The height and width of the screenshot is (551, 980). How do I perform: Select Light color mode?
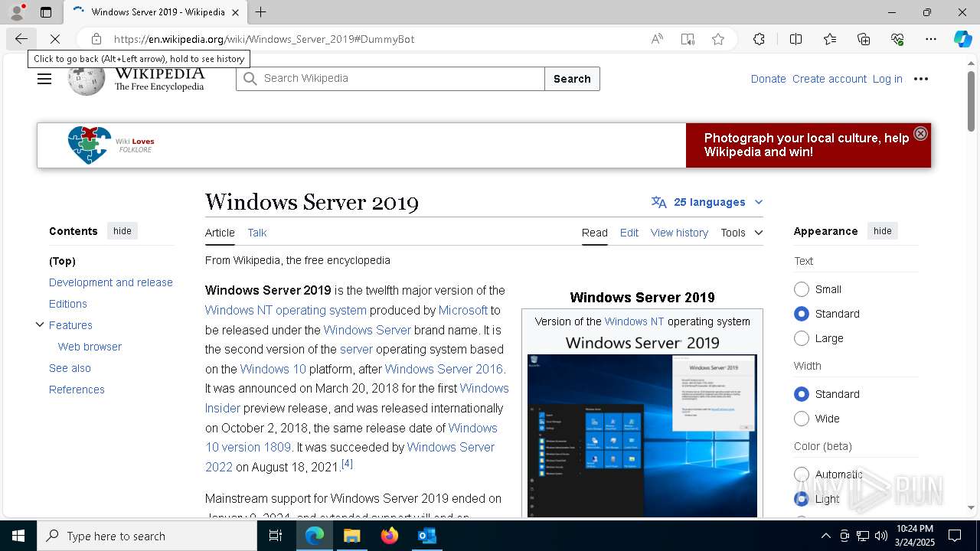coord(802,499)
